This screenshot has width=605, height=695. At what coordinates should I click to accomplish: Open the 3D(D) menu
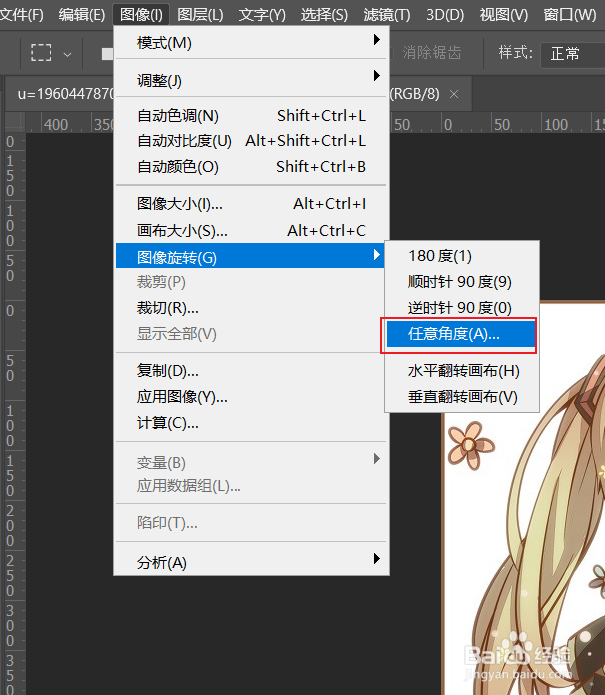pyautogui.click(x=445, y=15)
